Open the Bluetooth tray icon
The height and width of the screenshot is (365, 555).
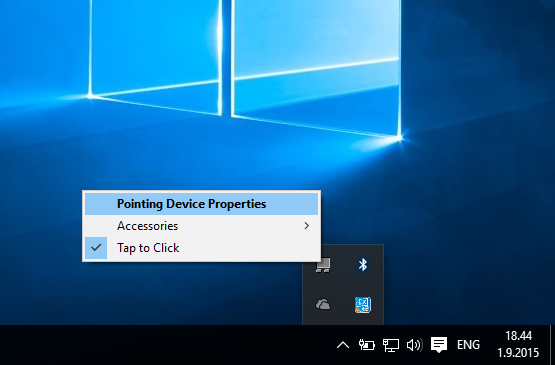(363, 265)
